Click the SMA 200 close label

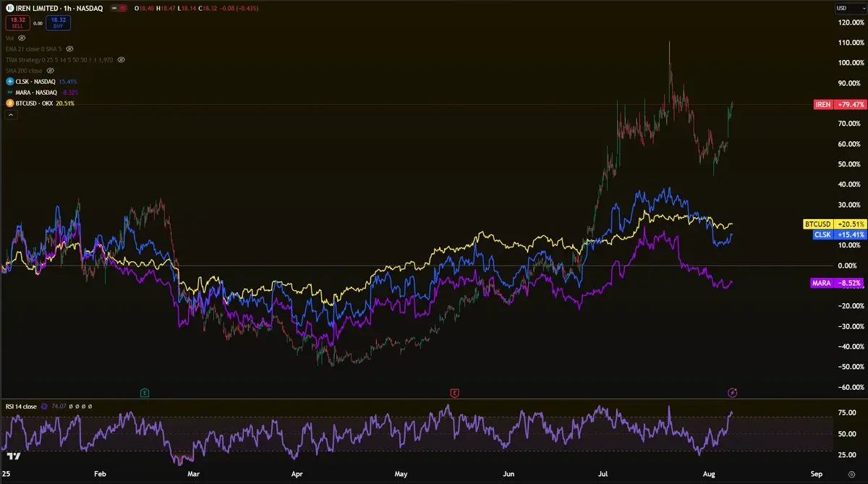(24, 71)
